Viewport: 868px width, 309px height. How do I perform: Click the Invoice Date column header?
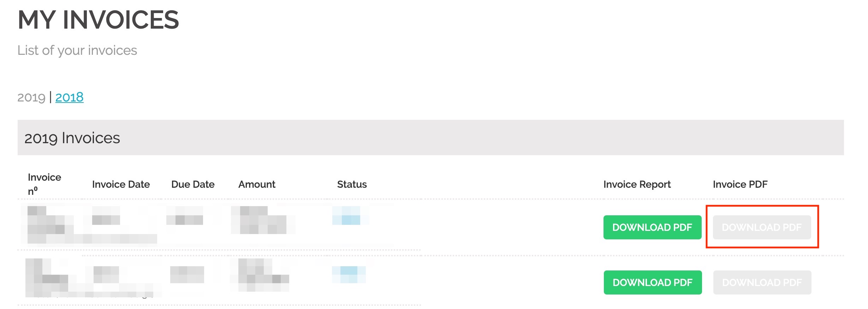(x=121, y=184)
